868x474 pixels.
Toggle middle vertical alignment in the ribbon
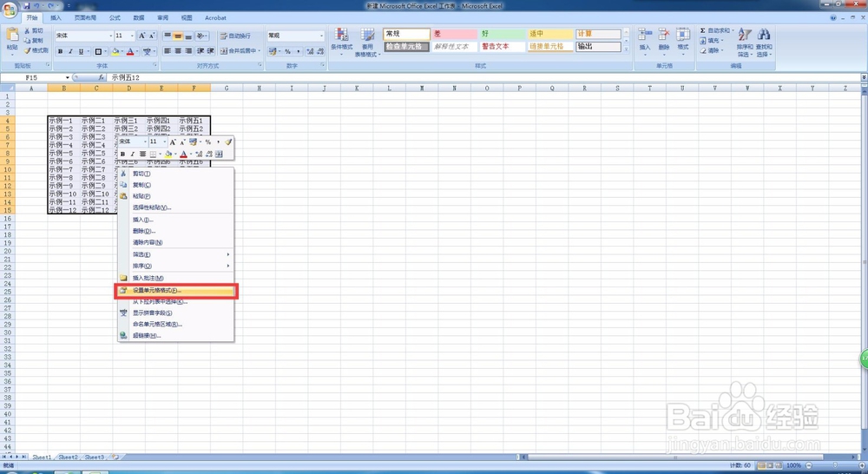click(178, 36)
